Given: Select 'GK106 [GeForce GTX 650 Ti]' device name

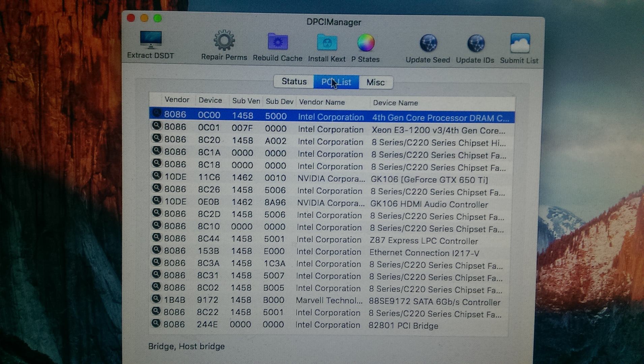Looking at the screenshot, I should [x=429, y=180].
